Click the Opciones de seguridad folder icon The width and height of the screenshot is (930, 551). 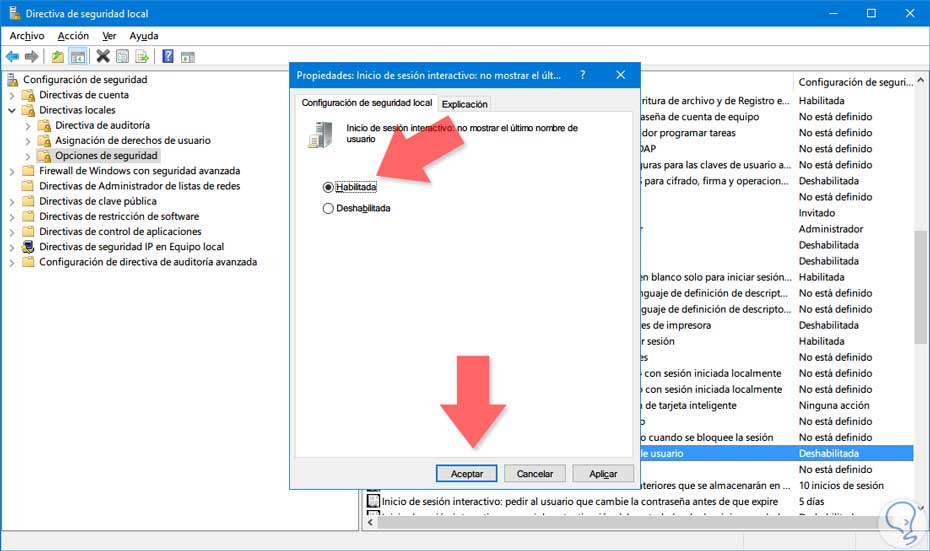(44, 156)
